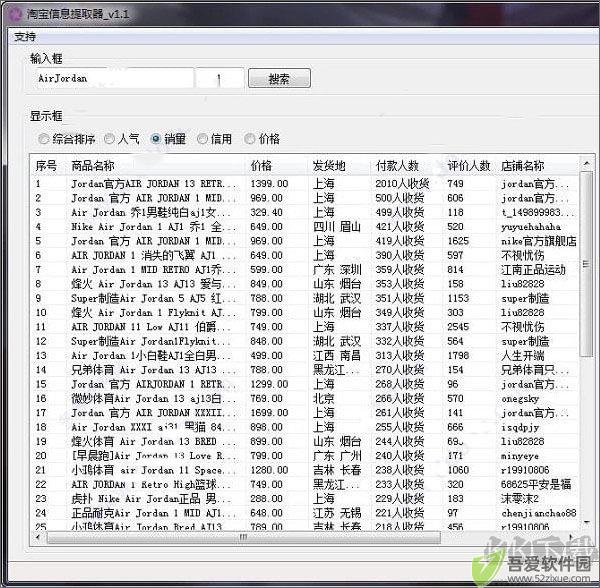This screenshot has height=588, width=600.
Task: Click location cell 北京
Action: [x=324, y=399]
